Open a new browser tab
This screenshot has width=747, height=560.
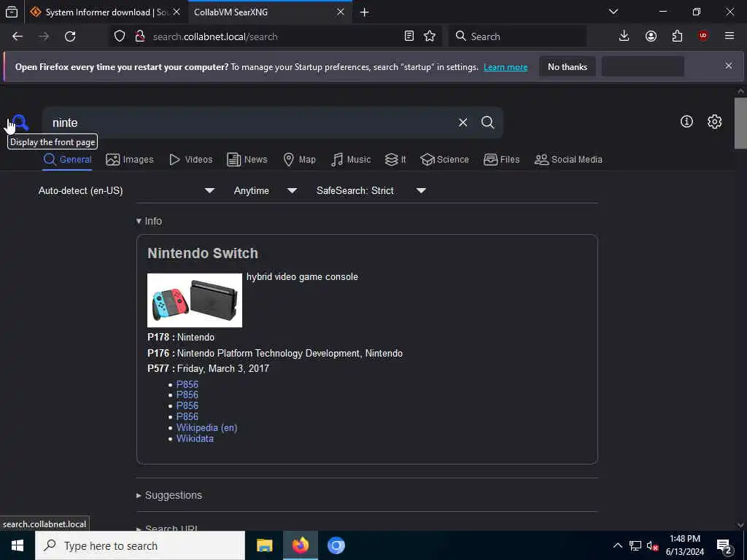click(x=365, y=12)
